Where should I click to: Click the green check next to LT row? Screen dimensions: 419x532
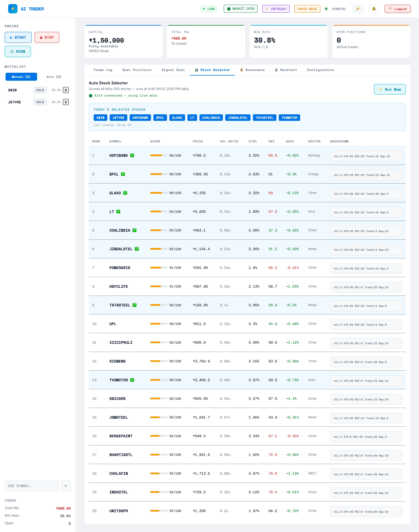(118, 212)
